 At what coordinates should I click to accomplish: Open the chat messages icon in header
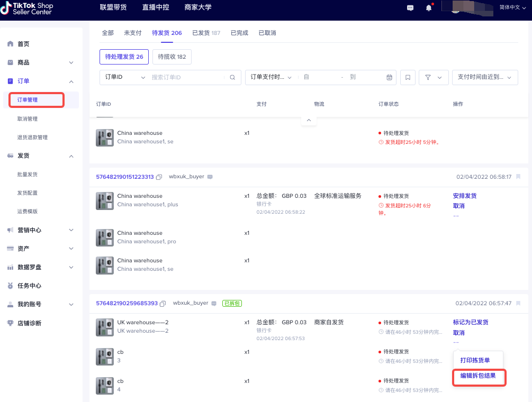point(410,8)
